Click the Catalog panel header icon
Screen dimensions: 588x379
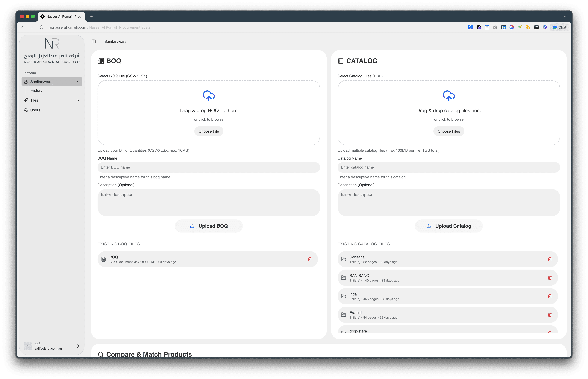point(341,61)
